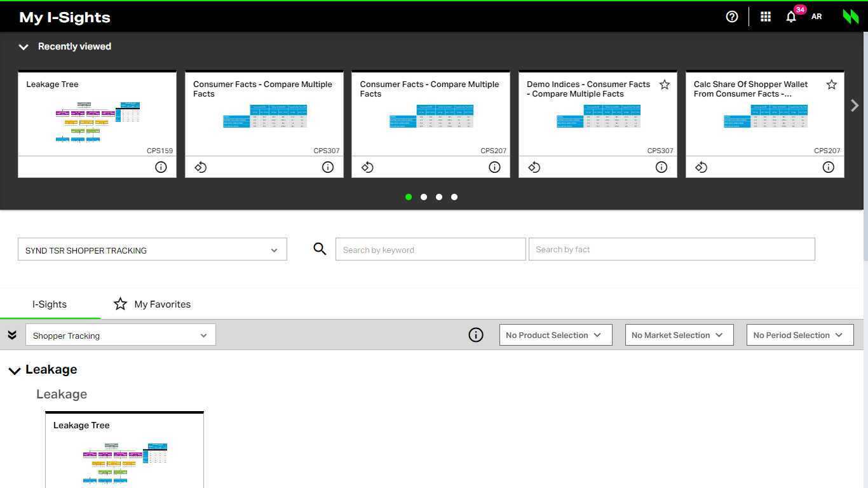Open the app switcher grid icon
The height and width of the screenshot is (488, 868).
click(x=766, y=17)
